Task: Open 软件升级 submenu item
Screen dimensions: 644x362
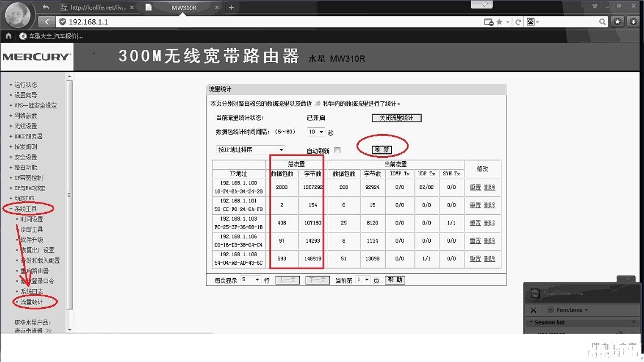Action: (32, 240)
